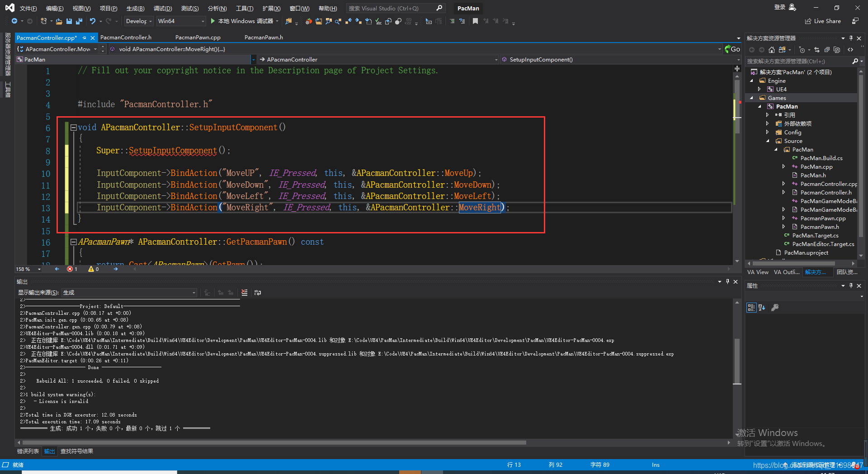The height and width of the screenshot is (474, 868).
Task: Toggle word wrap in the Output panel
Action: [258, 293]
